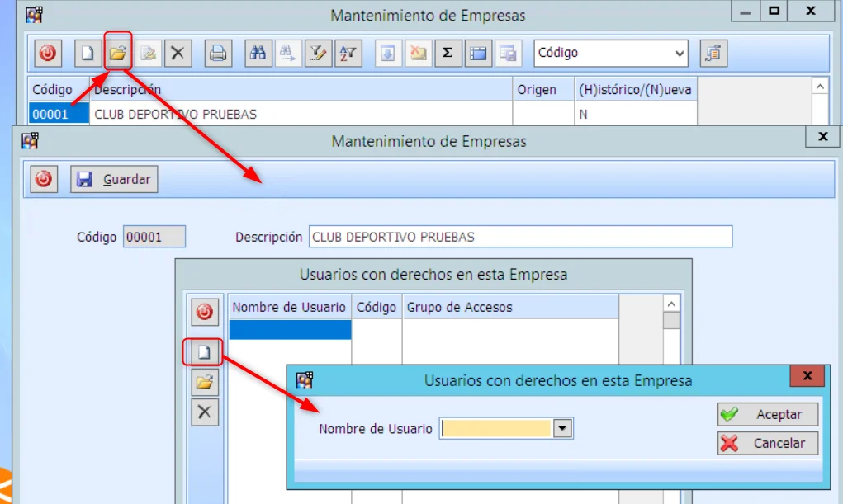Click the A-Z sort filter icon

(348, 54)
